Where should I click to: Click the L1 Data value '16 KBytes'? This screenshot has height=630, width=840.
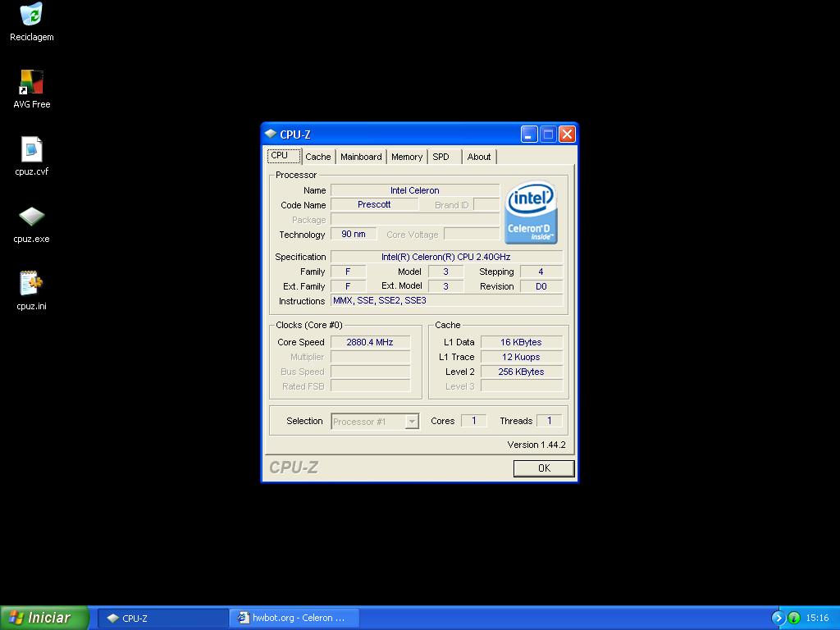pos(521,342)
